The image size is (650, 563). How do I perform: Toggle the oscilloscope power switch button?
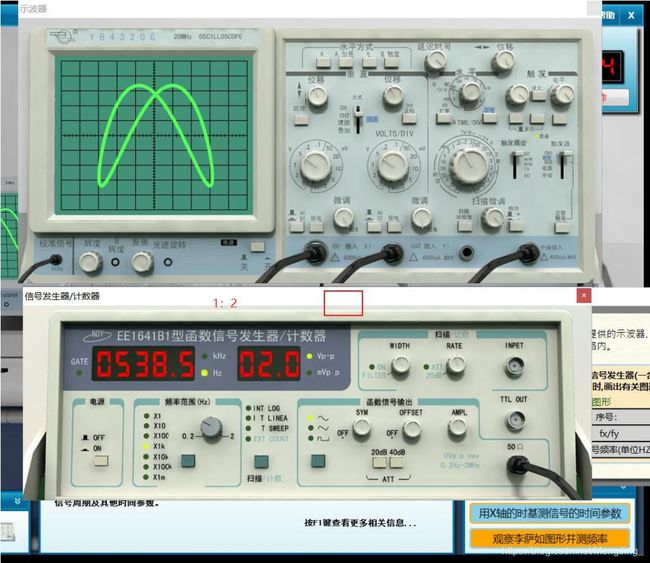(x=257, y=247)
